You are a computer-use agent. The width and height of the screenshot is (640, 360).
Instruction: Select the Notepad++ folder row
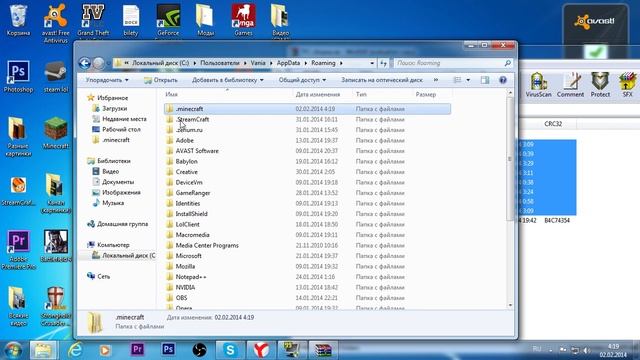tap(307, 277)
